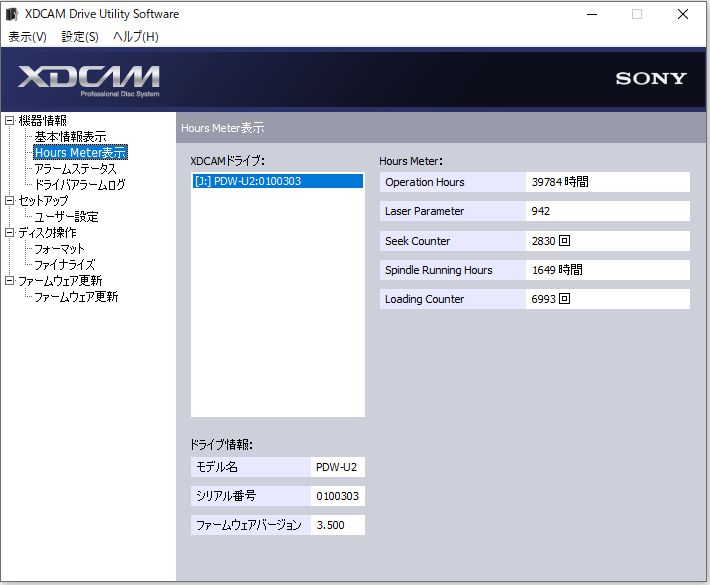Click the SONY logo in banner
Viewport: 710px width, 585px height.
(650, 79)
